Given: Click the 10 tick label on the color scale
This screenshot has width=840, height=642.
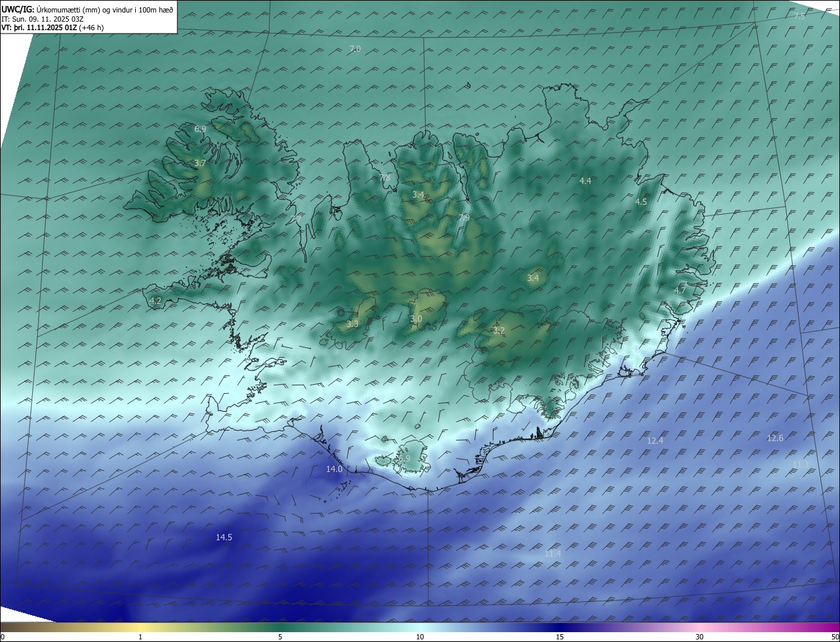Looking at the screenshot, I should click(x=420, y=637).
